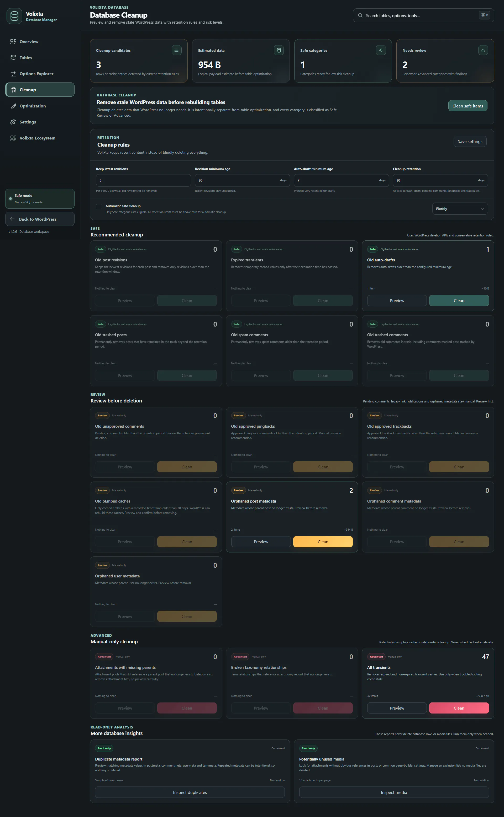Click the Keep latest revisions input

tap(143, 180)
